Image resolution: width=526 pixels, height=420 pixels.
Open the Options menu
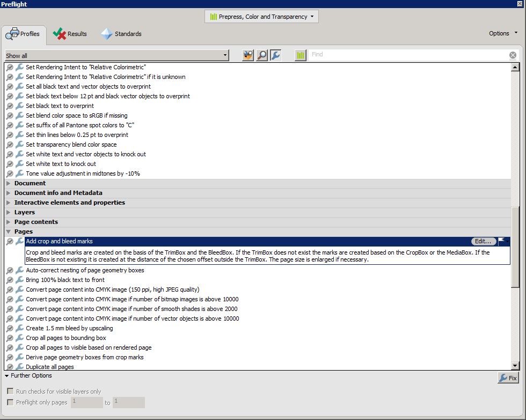tap(503, 33)
